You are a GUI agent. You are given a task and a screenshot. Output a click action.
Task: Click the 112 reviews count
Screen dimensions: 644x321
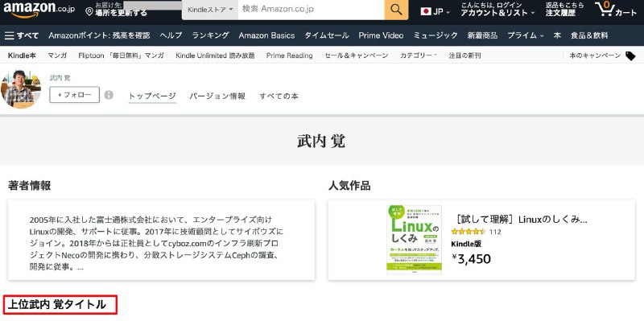click(x=495, y=232)
